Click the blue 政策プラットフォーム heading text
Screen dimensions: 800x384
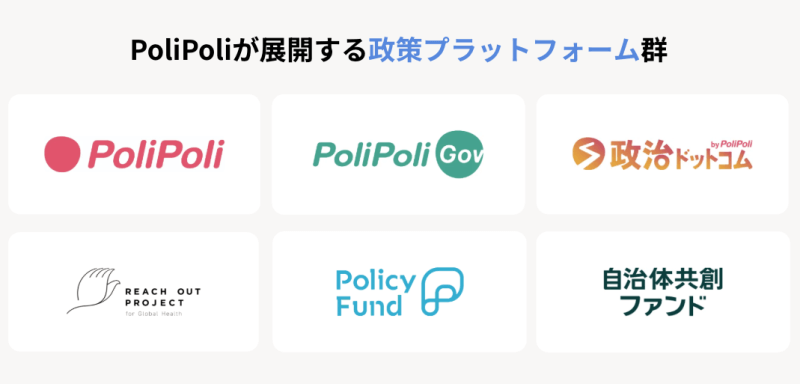[x=503, y=50]
